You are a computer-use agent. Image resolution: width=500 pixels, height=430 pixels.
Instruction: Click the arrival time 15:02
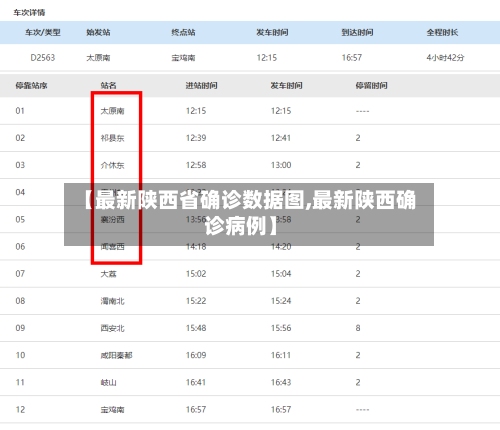pyautogui.click(x=196, y=274)
